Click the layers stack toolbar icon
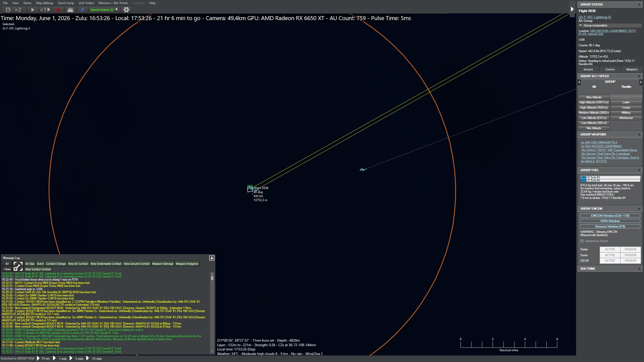 (x=70, y=10)
